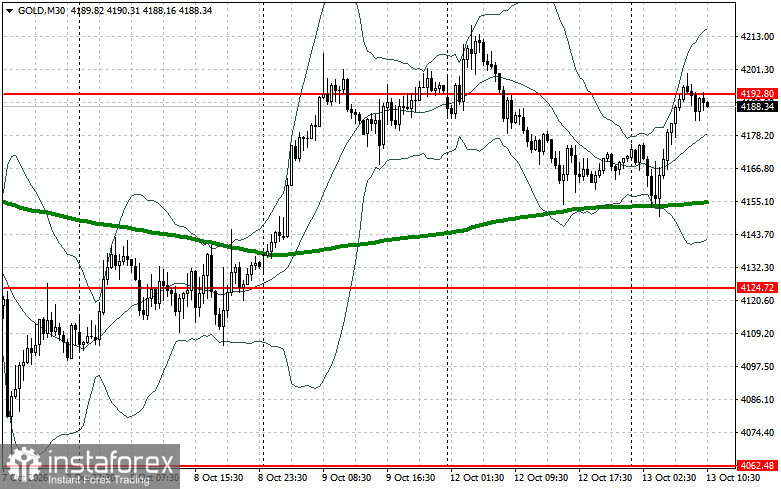This screenshot has width=781, height=489.
Task: Click the instaforex gear logo icon
Action: 24,466
